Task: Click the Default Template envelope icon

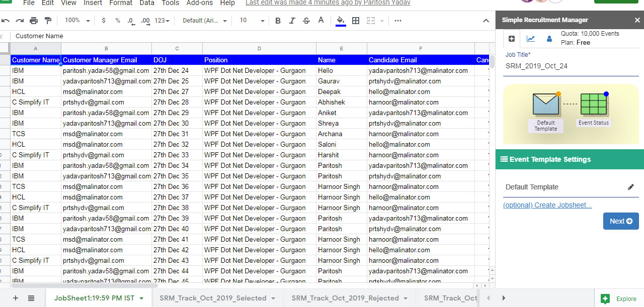Action: pos(546,104)
